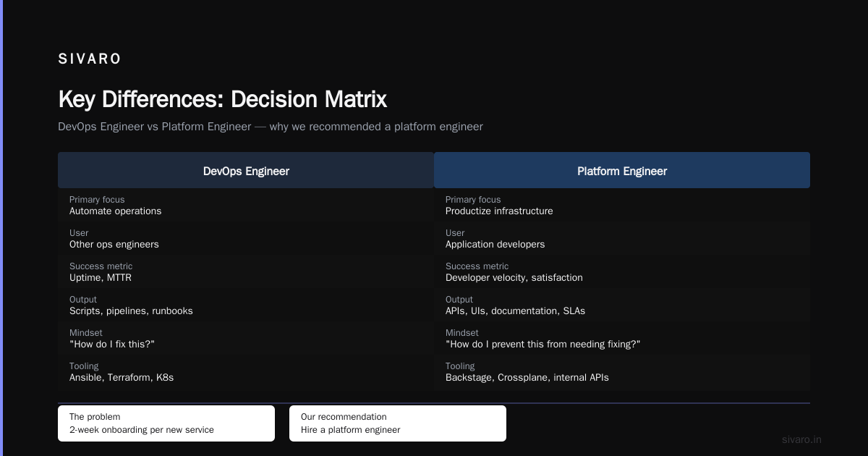The width and height of the screenshot is (868, 456).
Task: Click the SIVARO logo text
Action: pos(90,59)
